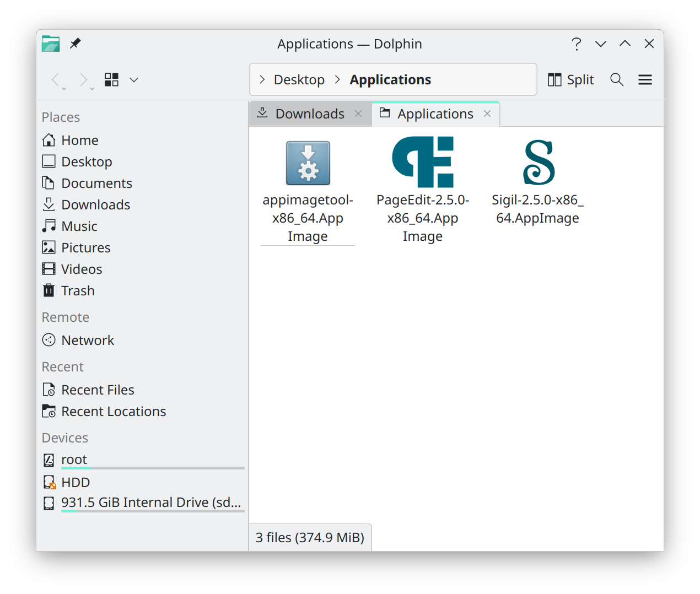The image size is (700, 594).
Task: Expand the view mode dropdown arrow
Action: (x=134, y=80)
